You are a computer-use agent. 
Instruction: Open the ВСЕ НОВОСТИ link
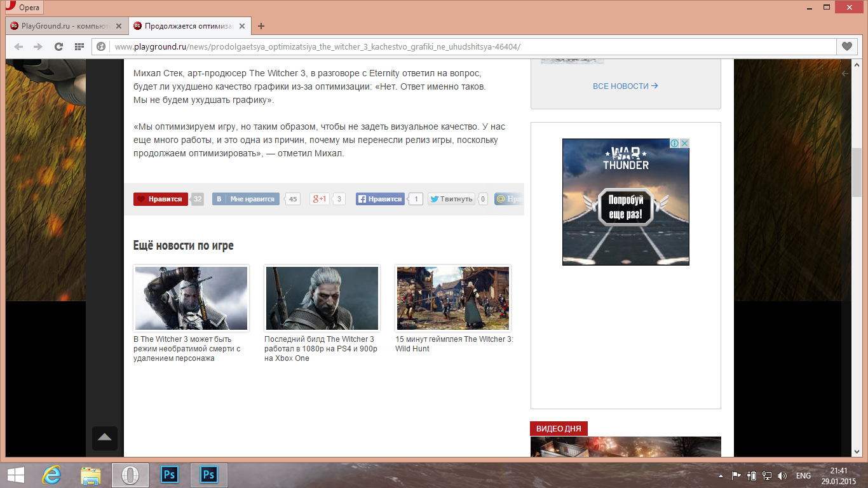click(625, 86)
